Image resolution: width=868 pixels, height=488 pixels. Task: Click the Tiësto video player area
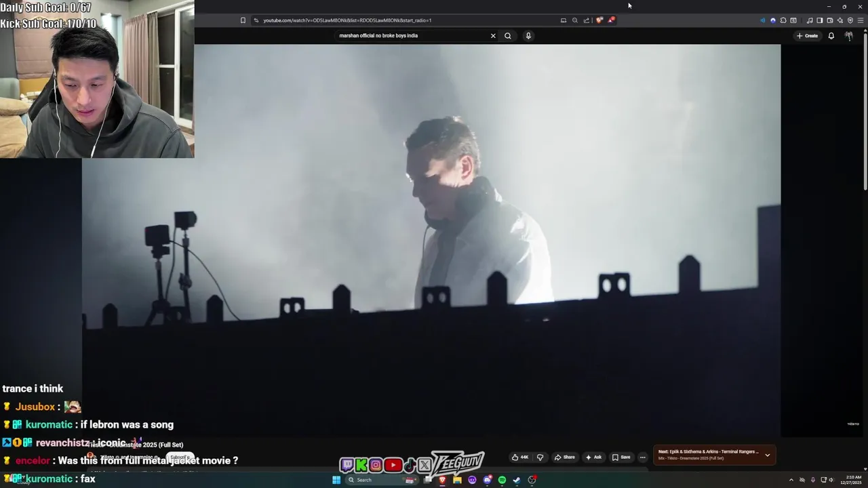[x=431, y=241]
